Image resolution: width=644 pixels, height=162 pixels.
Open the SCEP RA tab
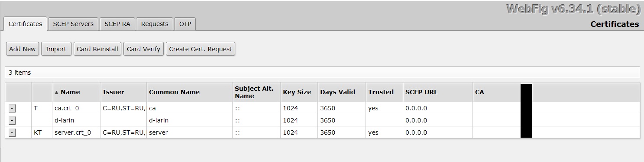coord(117,24)
